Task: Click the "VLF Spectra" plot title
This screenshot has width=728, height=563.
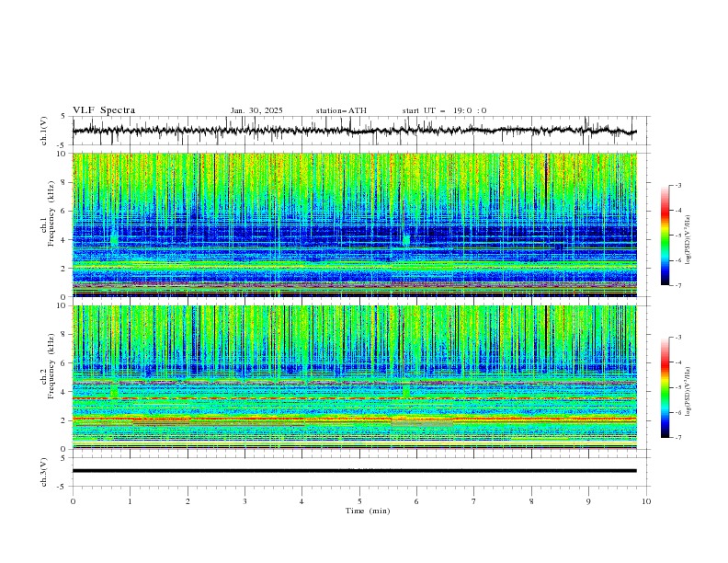Action: 104,110
